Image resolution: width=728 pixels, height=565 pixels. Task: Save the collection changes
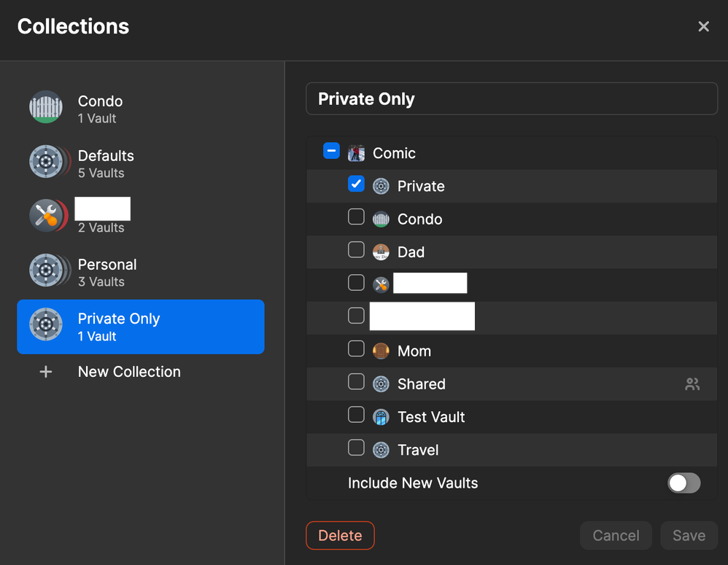pyautogui.click(x=688, y=536)
